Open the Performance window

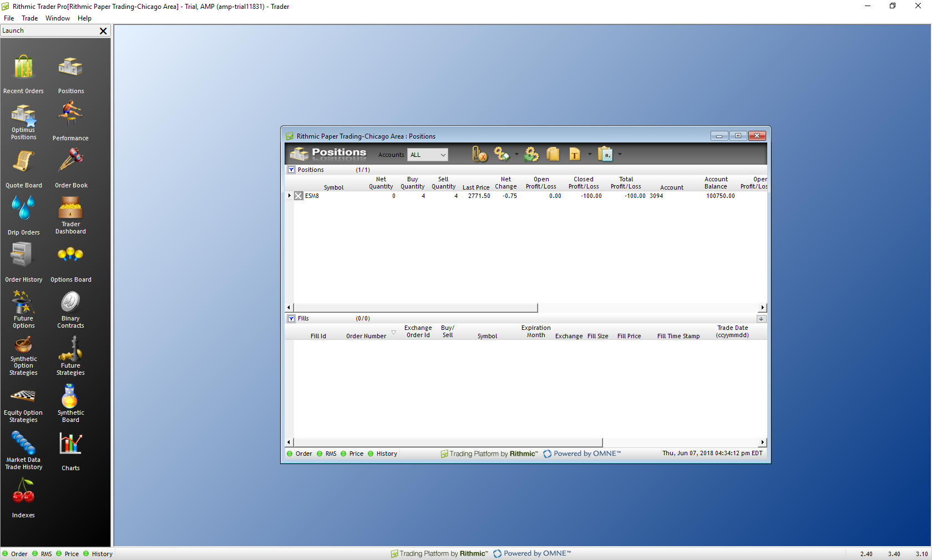(70, 121)
